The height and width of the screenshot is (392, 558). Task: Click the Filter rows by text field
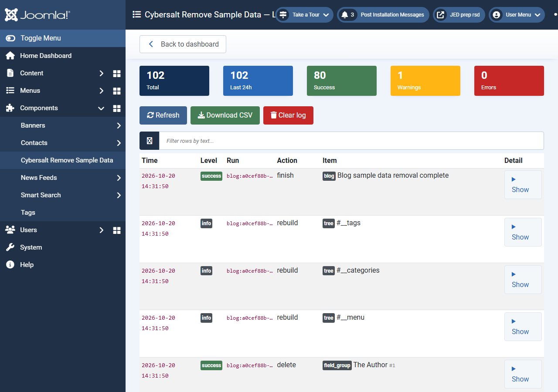tap(351, 141)
